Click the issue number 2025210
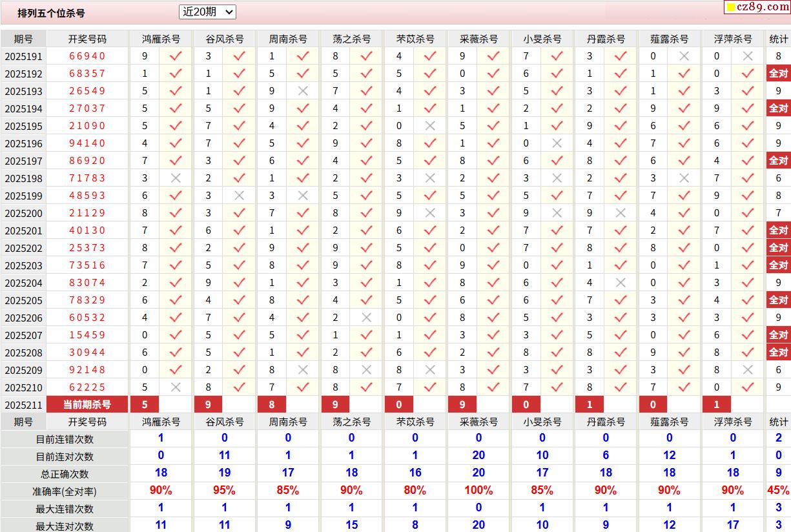The height and width of the screenshot is (532, 791). pos(23,387)
